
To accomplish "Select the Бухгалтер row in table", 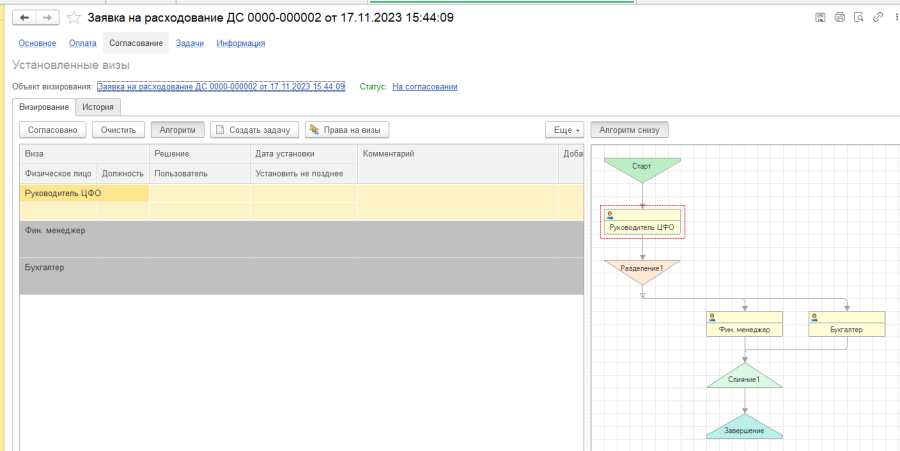I will click(x=300, y=275).
